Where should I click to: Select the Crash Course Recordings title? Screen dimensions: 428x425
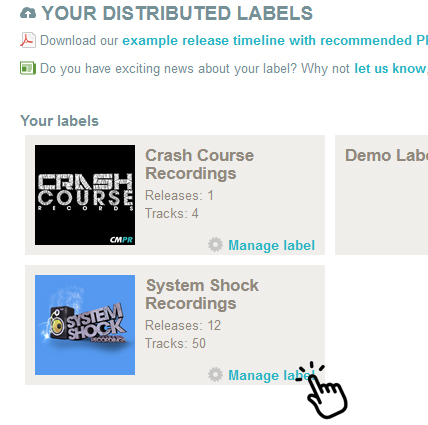(x=199, y=164)
